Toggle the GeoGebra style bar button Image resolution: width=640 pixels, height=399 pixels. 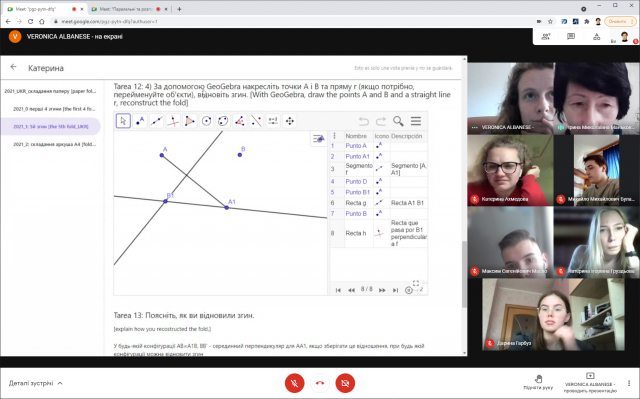pos(318,139)
